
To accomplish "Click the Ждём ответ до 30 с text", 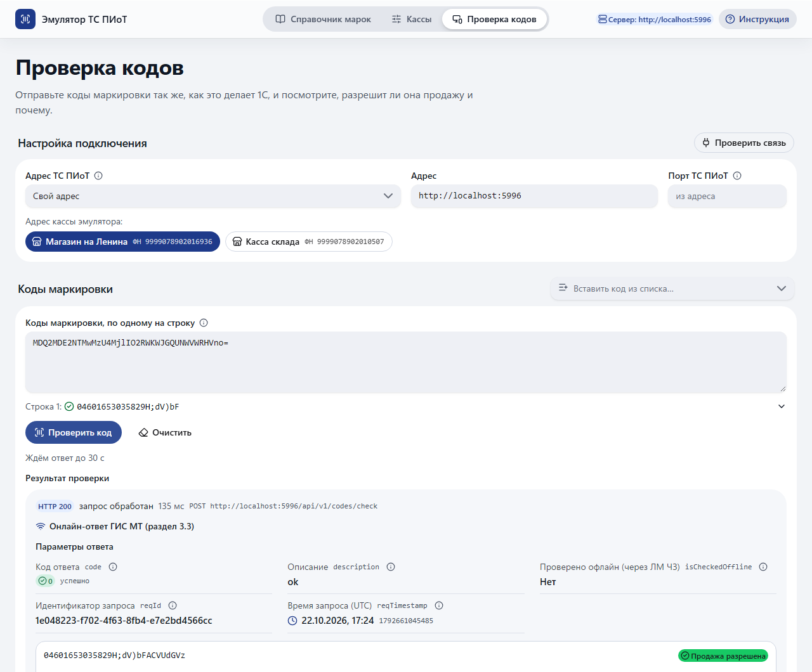I will click(65, 458).
